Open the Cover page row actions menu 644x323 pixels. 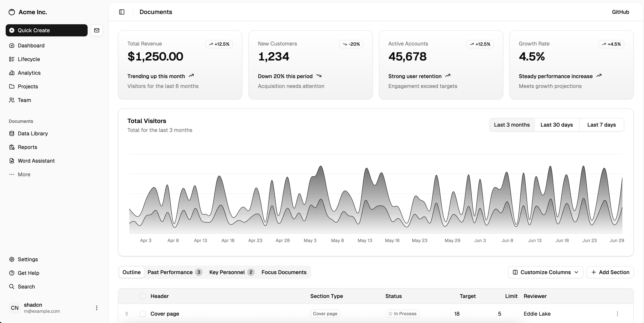click(x=617, y=314)
